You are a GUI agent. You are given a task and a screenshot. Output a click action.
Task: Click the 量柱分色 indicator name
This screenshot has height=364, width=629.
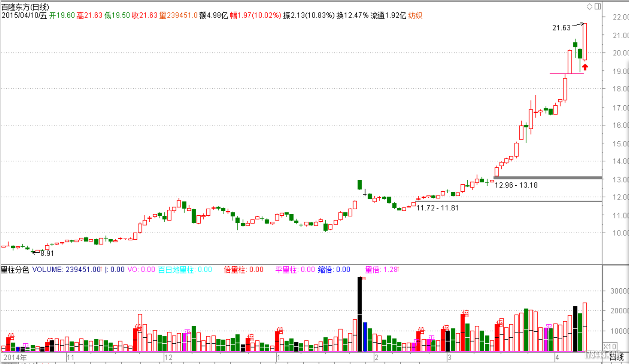[15, 270]
